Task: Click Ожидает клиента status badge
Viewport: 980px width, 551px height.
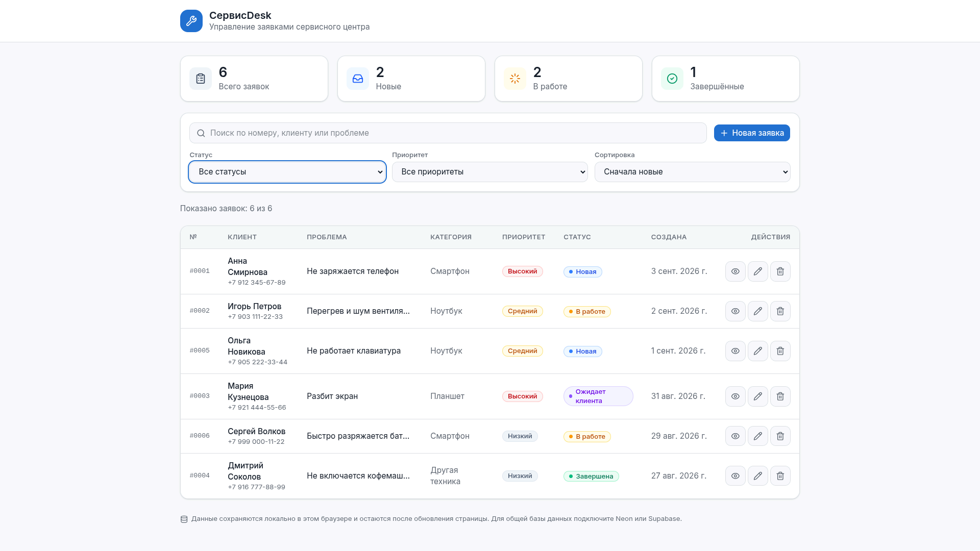Action: (598, 396)
